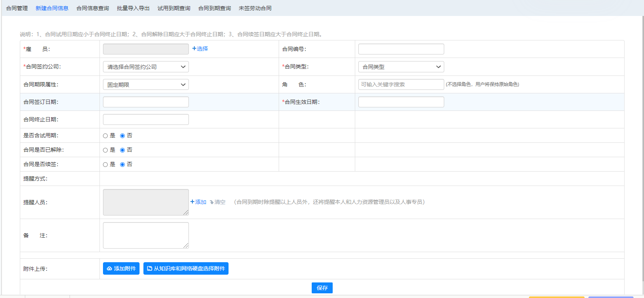Focus the 角色 keyword search field
The image size is (644, 298).
pos(401,84)
